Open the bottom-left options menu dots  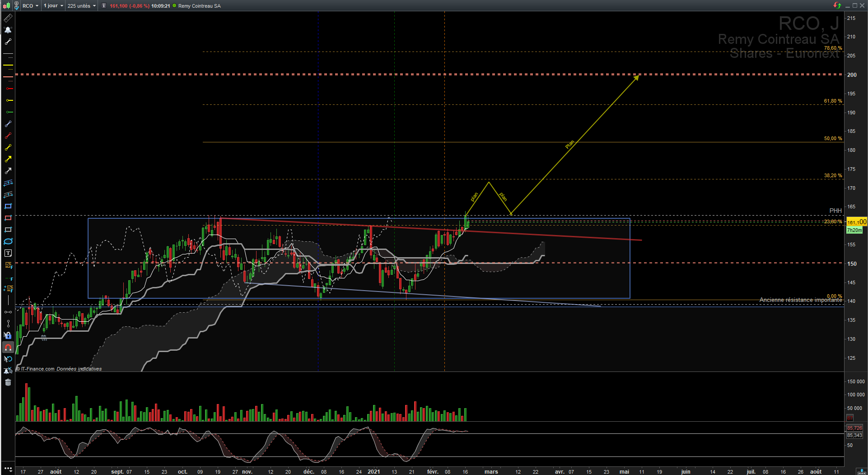point(8,469)
